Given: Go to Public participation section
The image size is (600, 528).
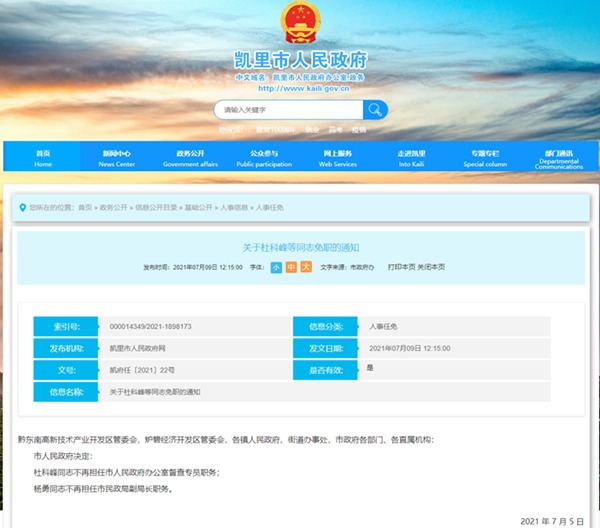Looking at the screenshot, I should coord(264,158).
